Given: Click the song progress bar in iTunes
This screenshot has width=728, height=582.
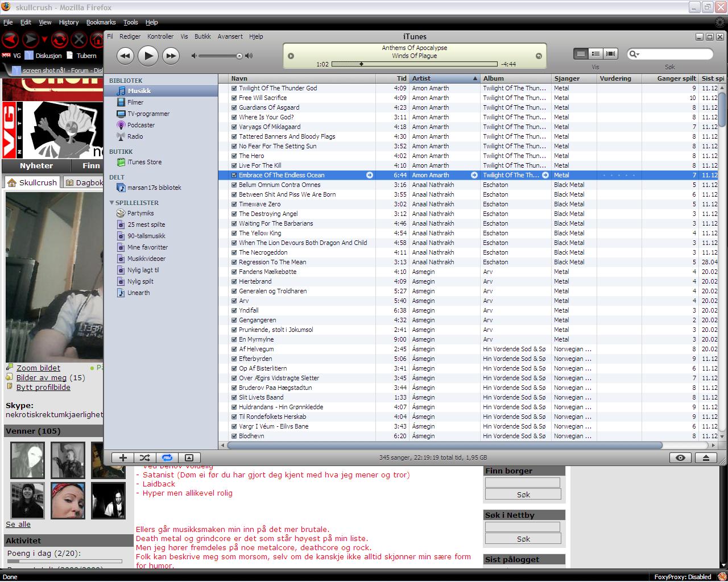Looking at the screenshot, I should click(x=414, y=64).
